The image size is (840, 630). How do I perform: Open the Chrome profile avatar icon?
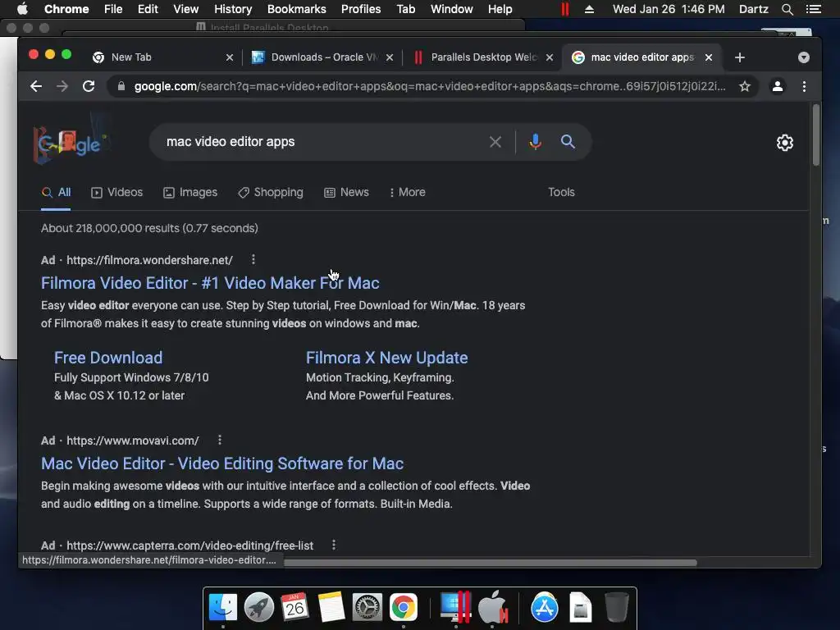click(x=778, y=86)
